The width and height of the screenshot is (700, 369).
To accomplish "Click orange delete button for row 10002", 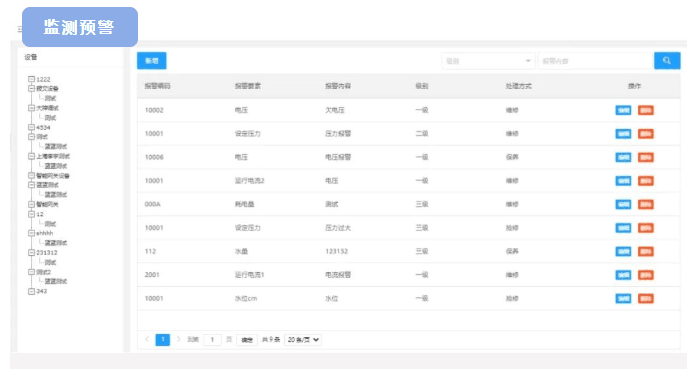I will click(646, 110).
